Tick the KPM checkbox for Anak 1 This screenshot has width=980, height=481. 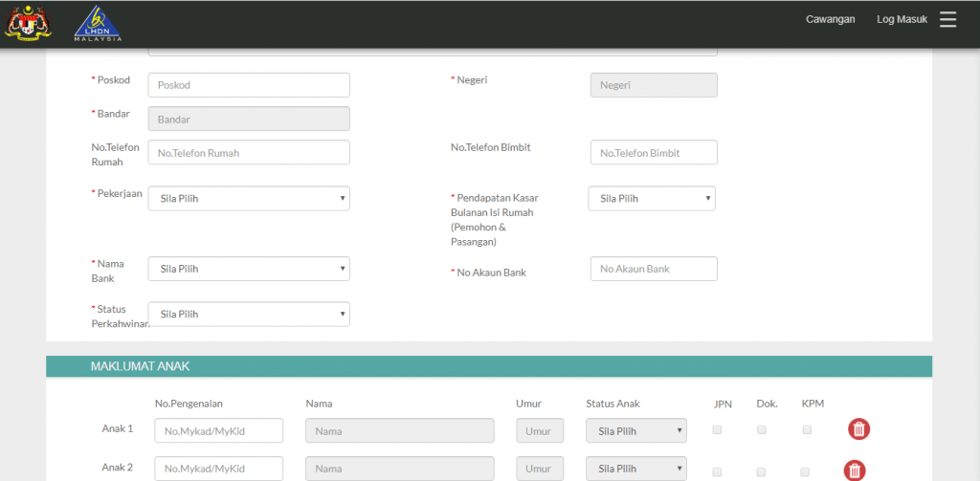click(x=807, y=429)
